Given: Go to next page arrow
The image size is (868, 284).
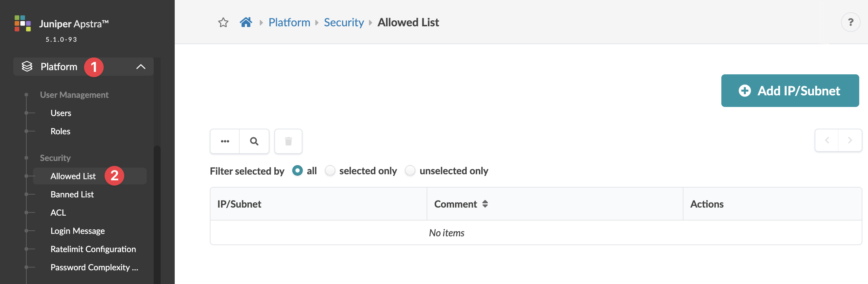Looking at the screenshot, I should (850, 140).
